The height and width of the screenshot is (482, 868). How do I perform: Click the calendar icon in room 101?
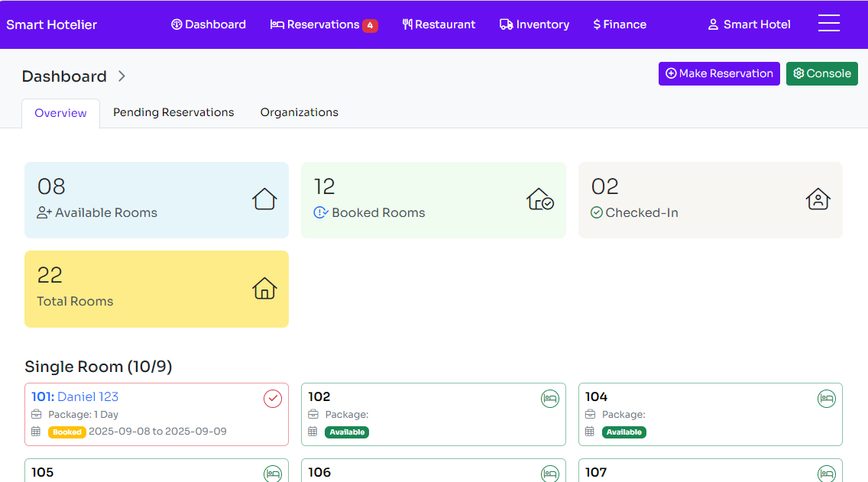click(36, 432)
